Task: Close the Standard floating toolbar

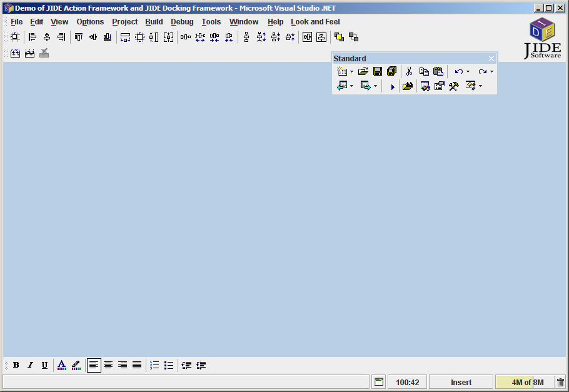Action: pos(491,58)
